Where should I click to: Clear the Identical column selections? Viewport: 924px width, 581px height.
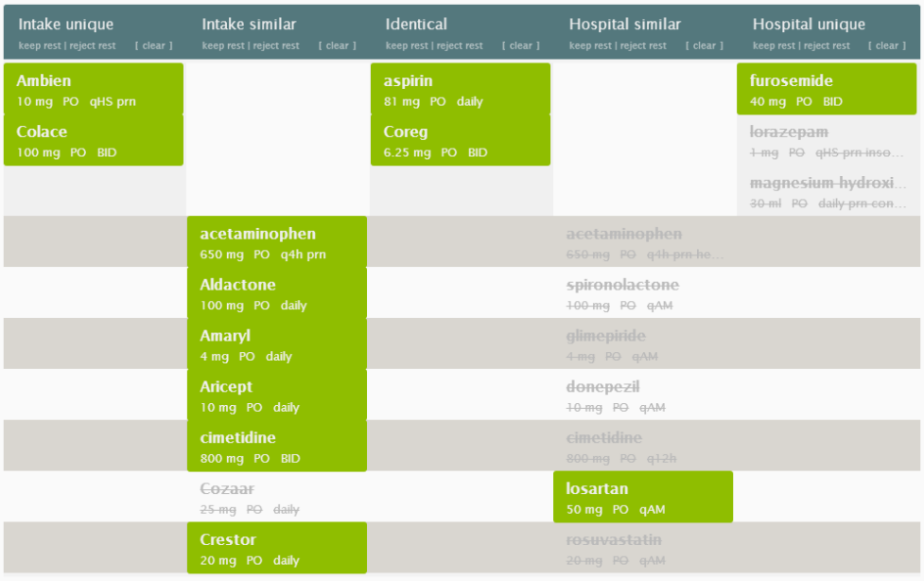click(x=520, y=45)
